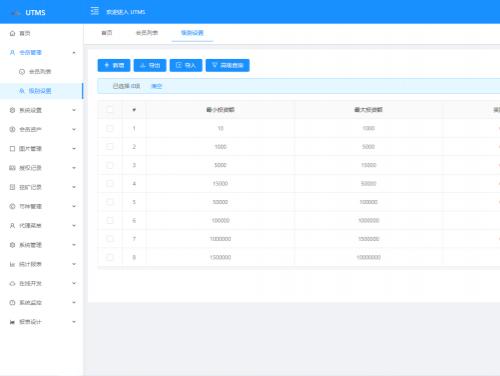The width and height of the screenshot is (500, 376).
Task: Expand the 图片管理 menu chevron
Action: [74, 149]
